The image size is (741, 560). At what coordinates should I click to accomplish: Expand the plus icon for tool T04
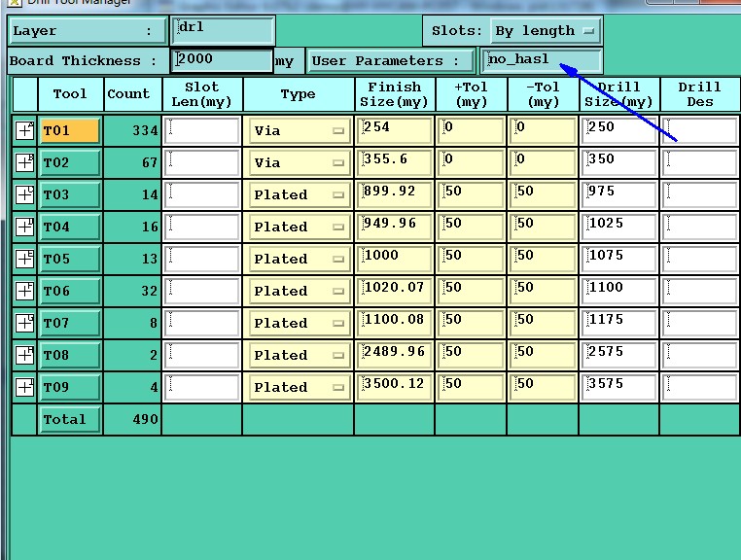pos(24,227)
